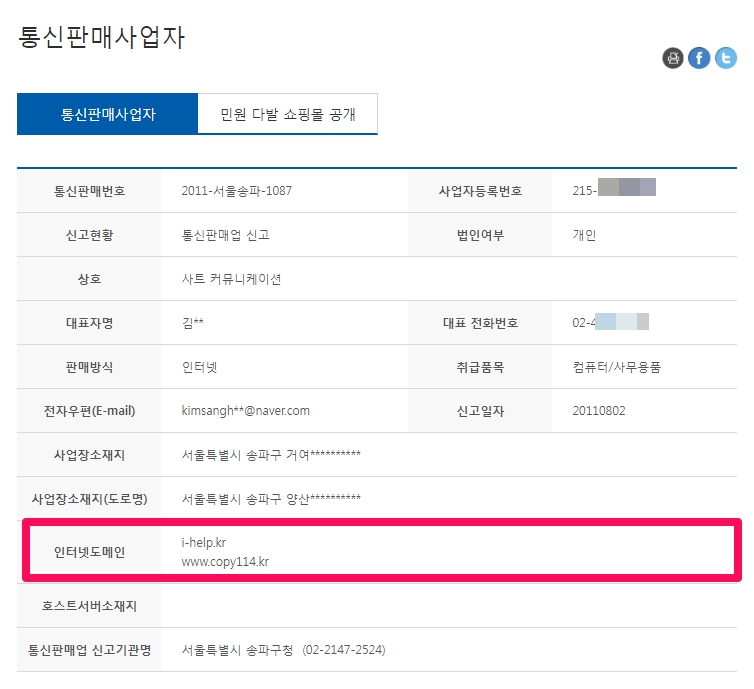Open the i-help.kr domain entry
The width and height of the screenshot is (754, 689).
point(204,543)
